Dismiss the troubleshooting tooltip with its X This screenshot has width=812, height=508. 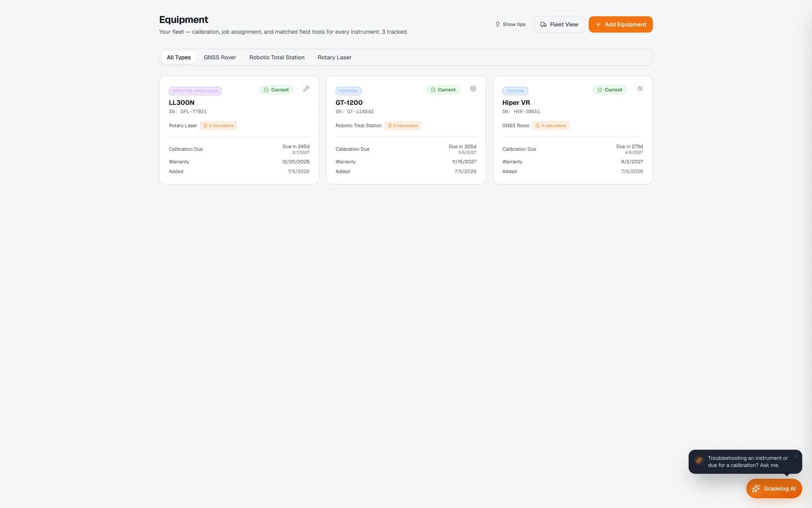(796, 456)
